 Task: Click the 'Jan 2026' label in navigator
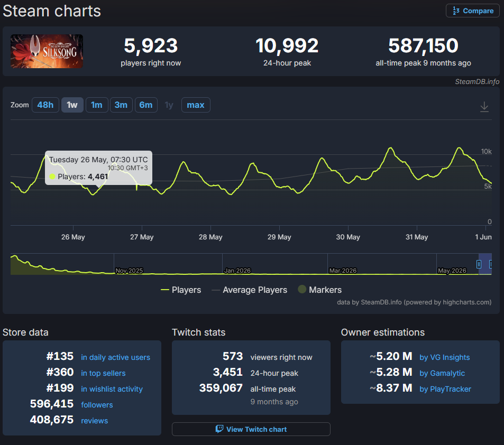[x=237, y=271]
